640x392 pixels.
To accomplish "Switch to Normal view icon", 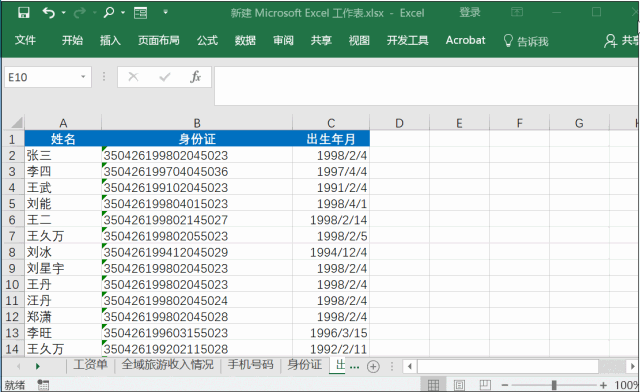I will [x=433, y=385].
